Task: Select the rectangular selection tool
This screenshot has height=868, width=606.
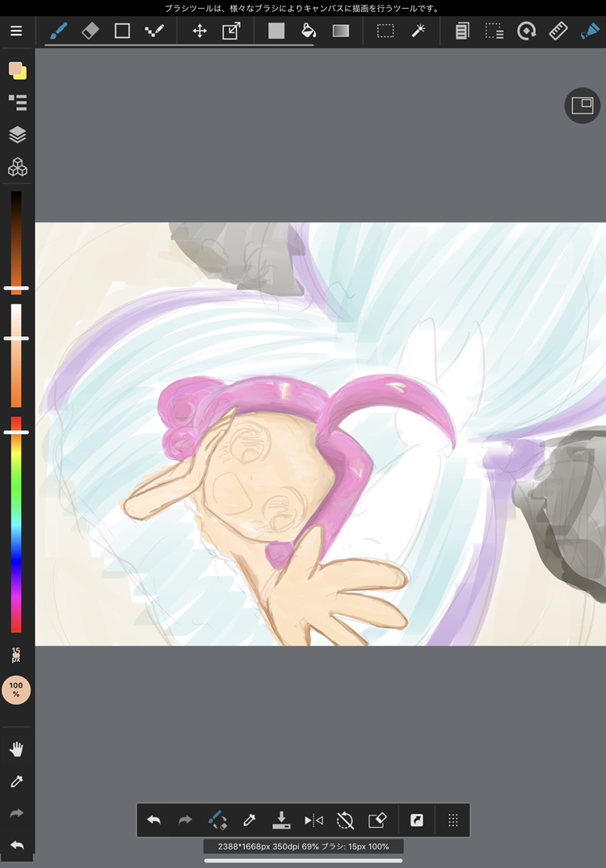Action: click(x=385, y=31)
